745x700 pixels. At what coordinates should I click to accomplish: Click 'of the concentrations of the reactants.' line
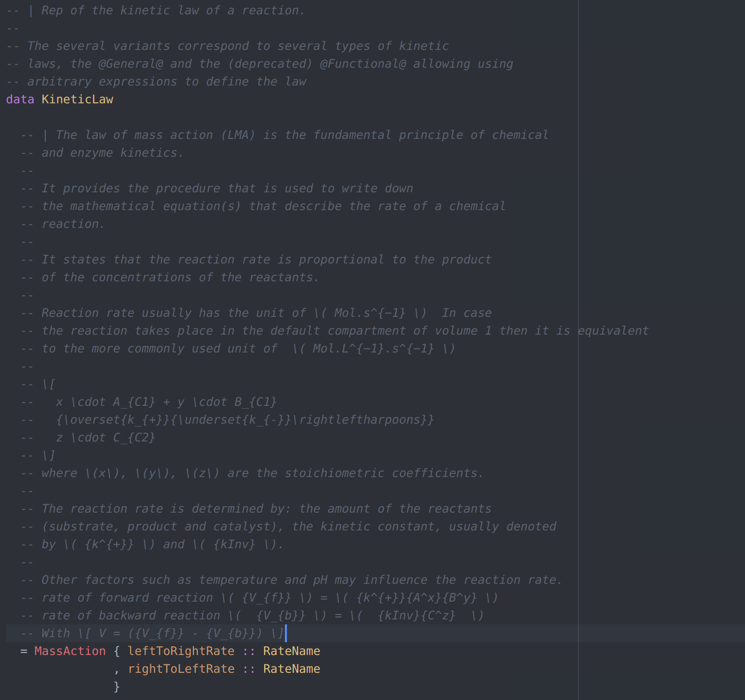(x=181, y=277)
